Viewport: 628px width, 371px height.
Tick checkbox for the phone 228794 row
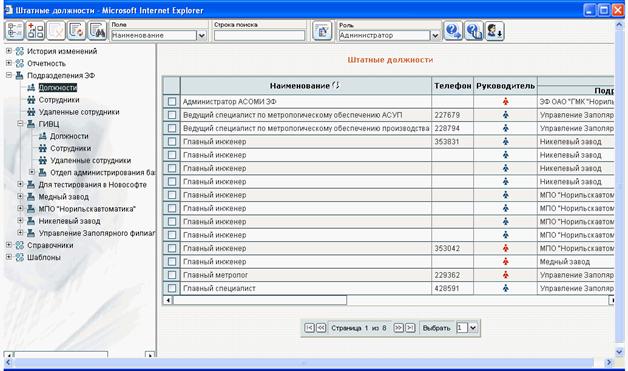[172, 128]
